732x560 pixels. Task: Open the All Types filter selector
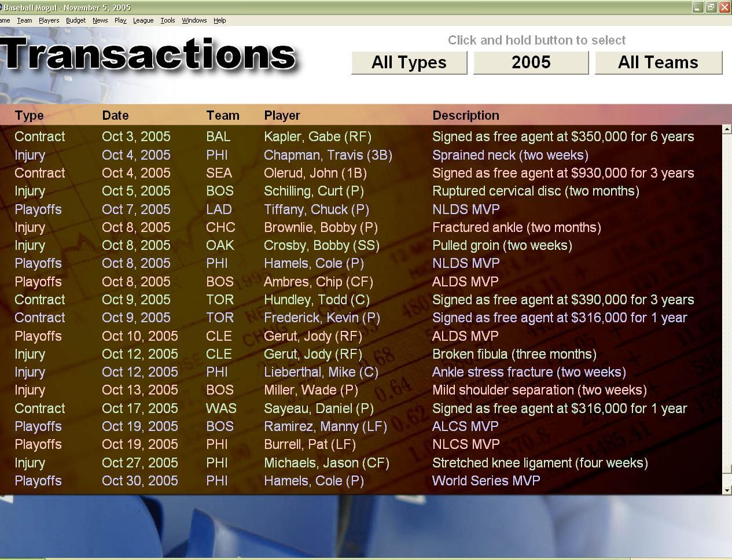409,62
